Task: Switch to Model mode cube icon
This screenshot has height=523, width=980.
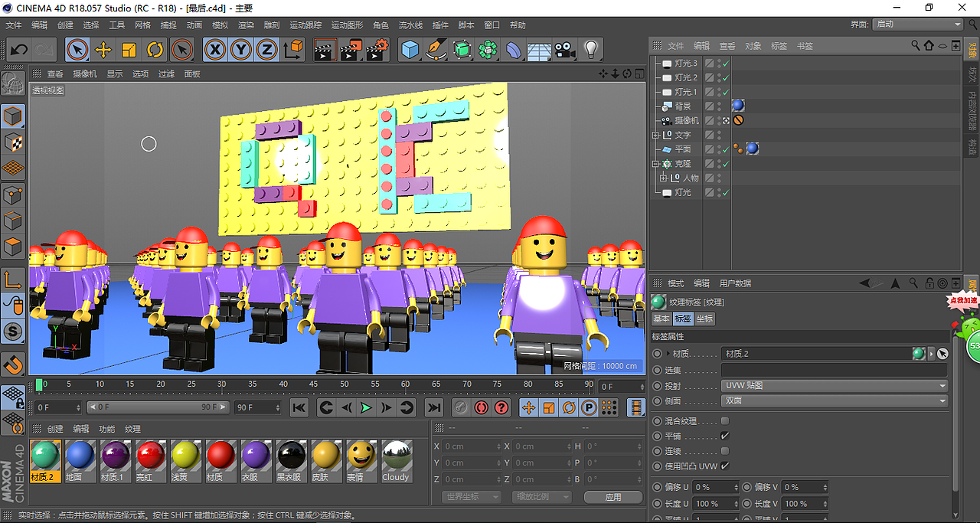Action: tap(13, 116)
